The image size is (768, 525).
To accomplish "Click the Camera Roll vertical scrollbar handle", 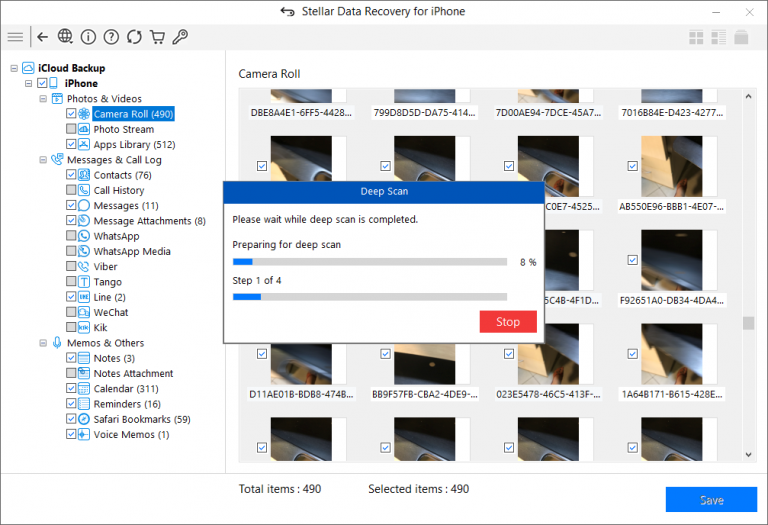I will [x=747, y=323].
